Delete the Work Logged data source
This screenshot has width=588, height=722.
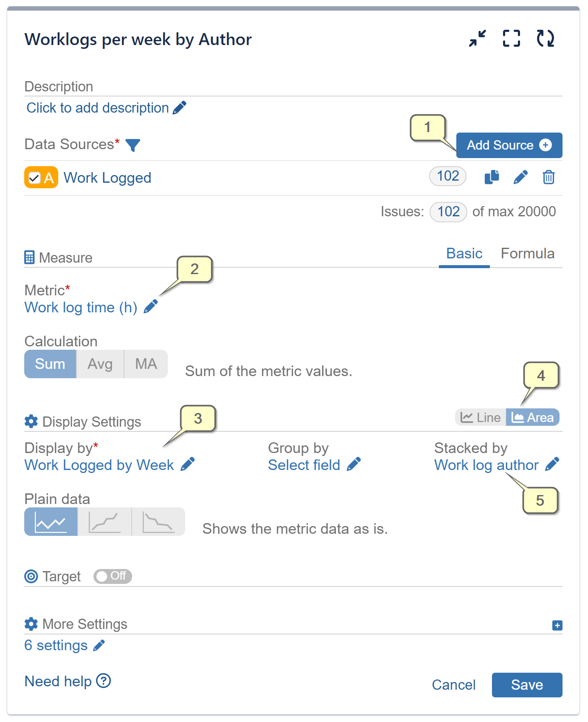click(x=548, y=177)
